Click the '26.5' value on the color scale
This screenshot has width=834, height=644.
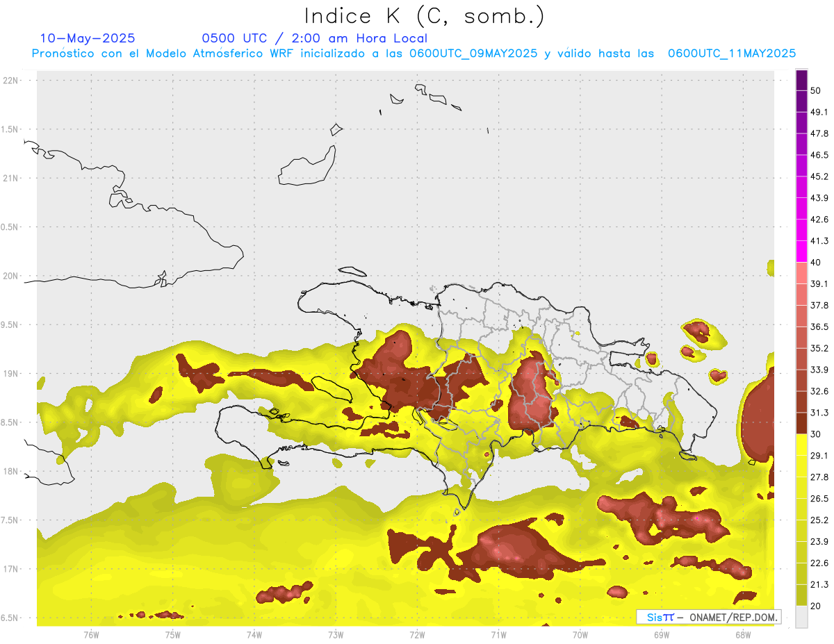coord(819,499)
